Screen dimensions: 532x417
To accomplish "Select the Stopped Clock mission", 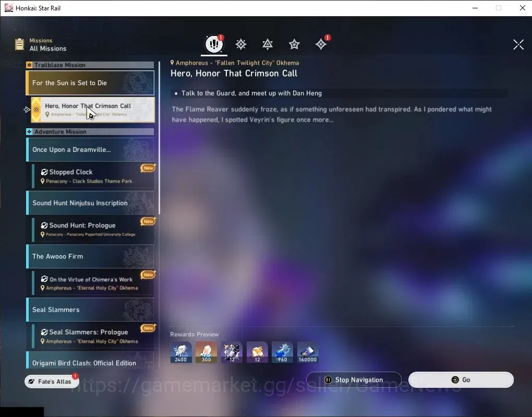I will pos(93,176).
